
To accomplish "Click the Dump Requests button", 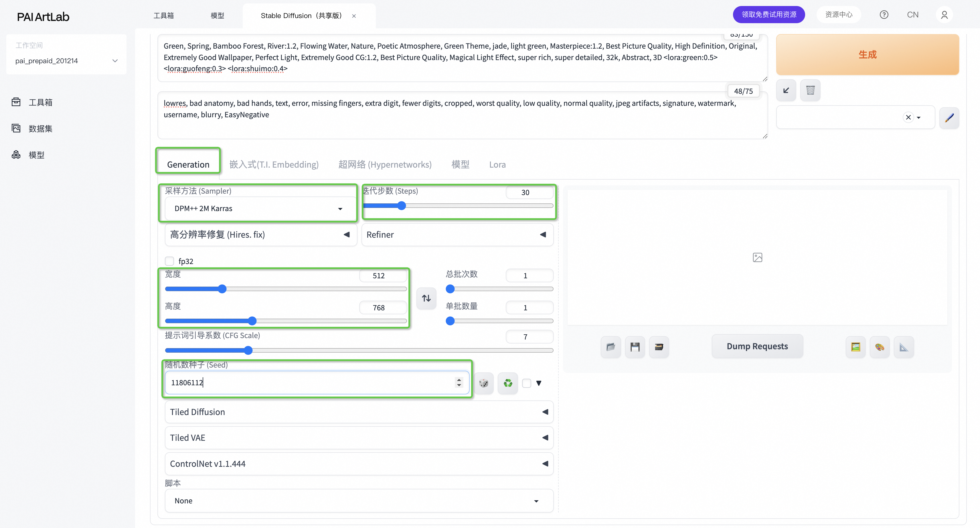I will point(757,346).
